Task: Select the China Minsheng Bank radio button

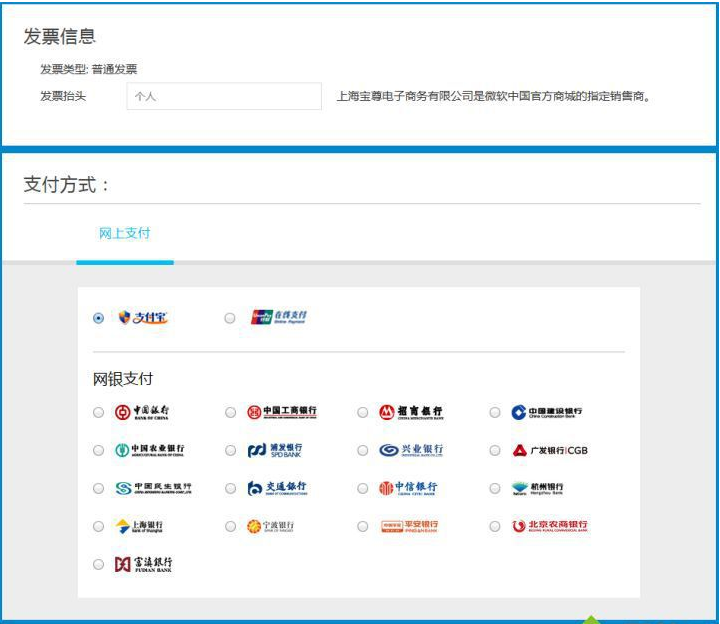Action: click(x=98, y=489)
